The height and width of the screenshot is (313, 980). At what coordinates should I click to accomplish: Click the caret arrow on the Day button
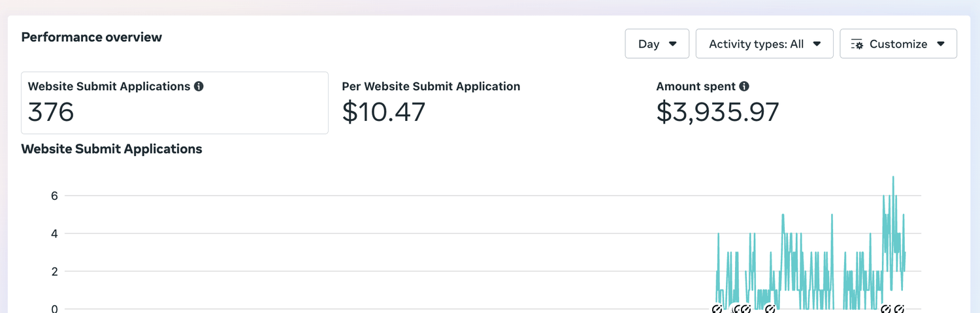pyautogui.click(x=673, y=44)
